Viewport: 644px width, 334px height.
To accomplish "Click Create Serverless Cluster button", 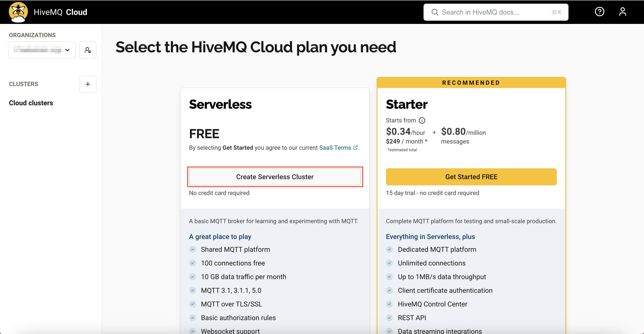I will pyautogui.click(x=275, y=177).
